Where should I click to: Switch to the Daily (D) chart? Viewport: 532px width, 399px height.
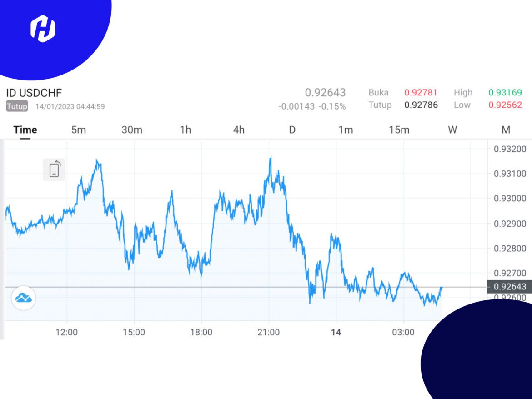pos(292,130)
